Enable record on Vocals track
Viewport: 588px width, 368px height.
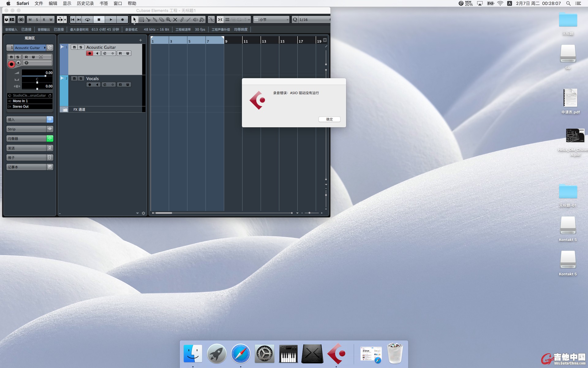[89, 85]
